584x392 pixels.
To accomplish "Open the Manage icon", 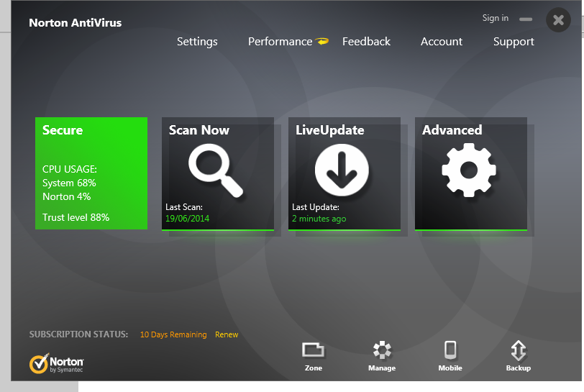I will coord(382,357).
